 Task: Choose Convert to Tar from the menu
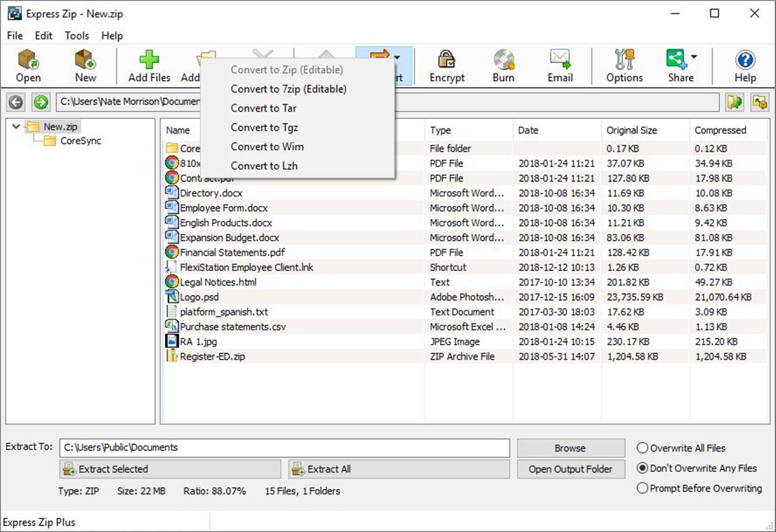click(263, 108)
